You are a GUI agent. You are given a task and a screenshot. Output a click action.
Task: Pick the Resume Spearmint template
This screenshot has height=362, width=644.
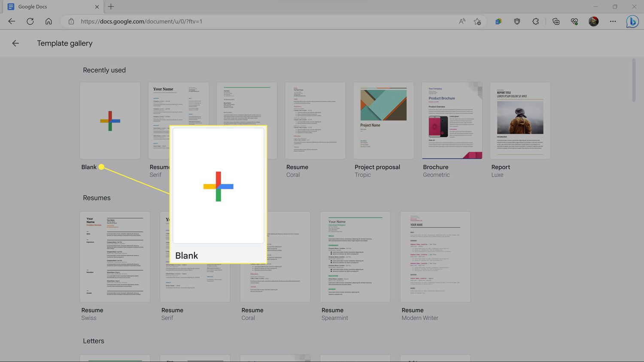click(x=355, y=256)
